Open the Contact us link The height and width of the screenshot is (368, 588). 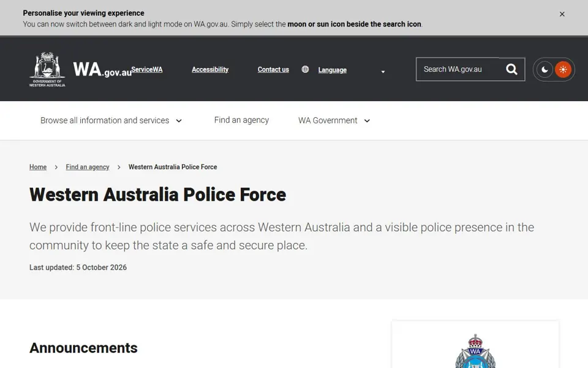[273, 69]
